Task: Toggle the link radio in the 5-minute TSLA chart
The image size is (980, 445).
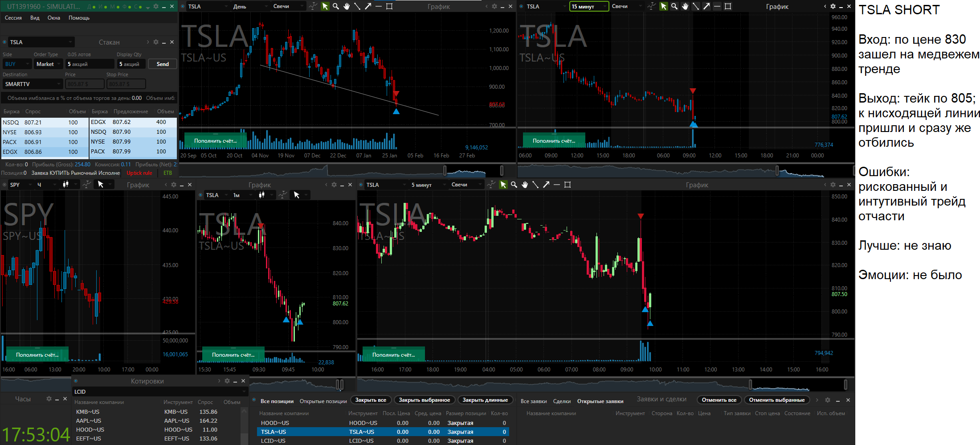Action: coord(361,185)
